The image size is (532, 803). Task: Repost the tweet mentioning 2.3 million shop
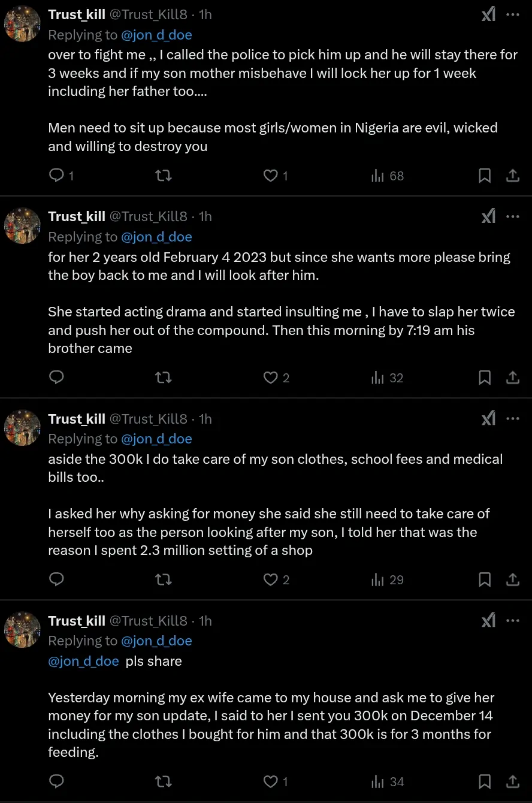pos(164,579)
